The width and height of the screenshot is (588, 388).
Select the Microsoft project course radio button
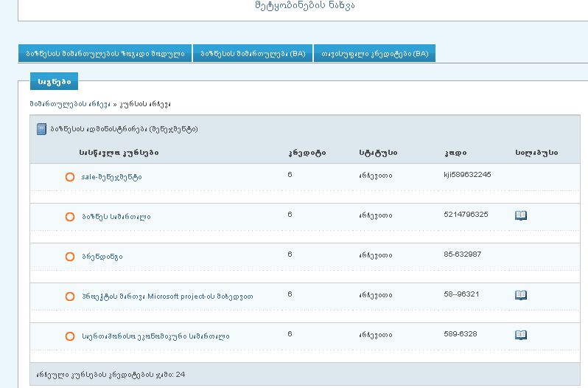point(70,296)
